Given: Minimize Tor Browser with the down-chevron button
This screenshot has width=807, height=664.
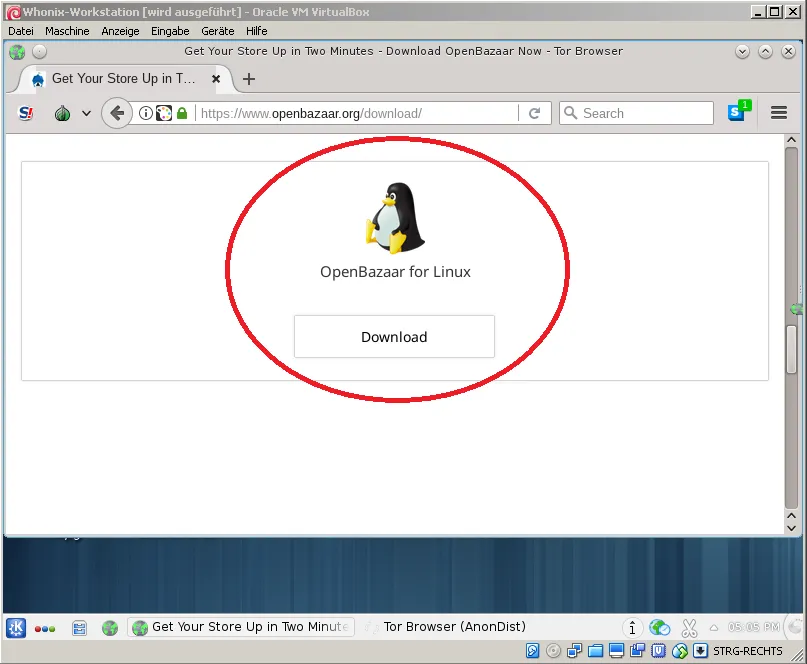Looking at the screenshot, I should point(742,51).
